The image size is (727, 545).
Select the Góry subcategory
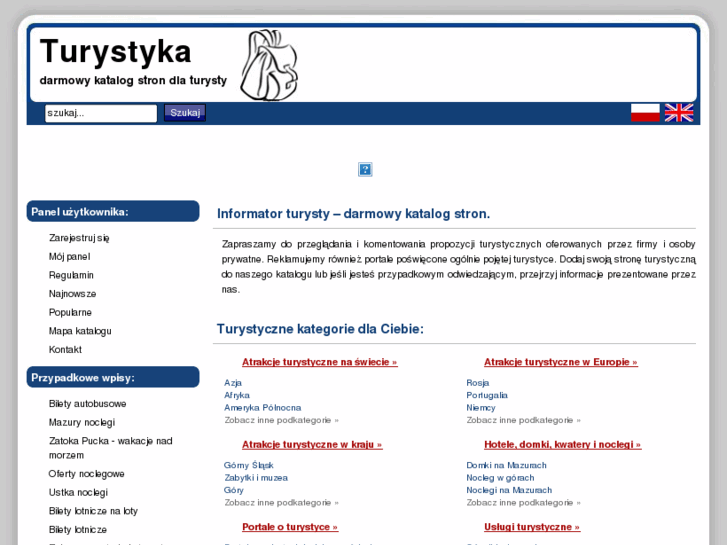(234, 490)
